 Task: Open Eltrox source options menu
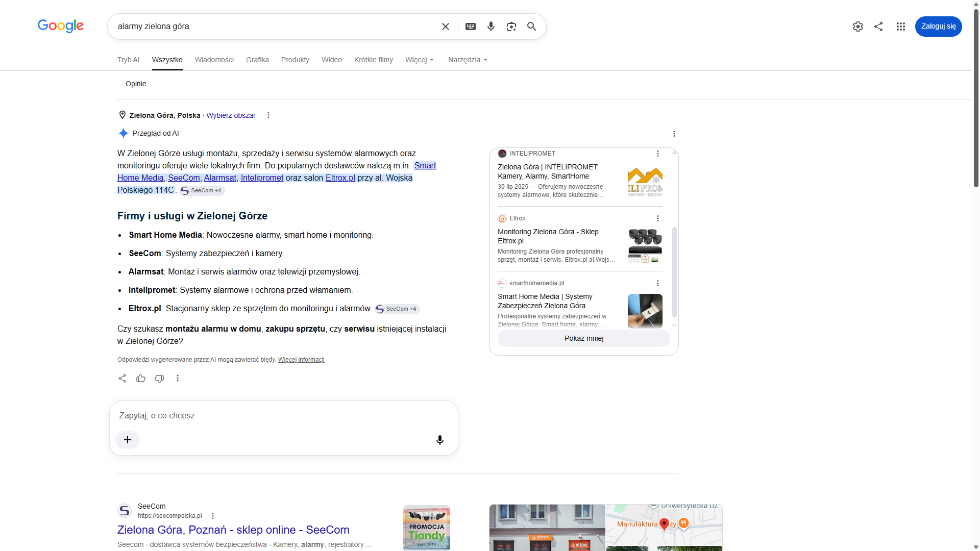pos(658,218)
